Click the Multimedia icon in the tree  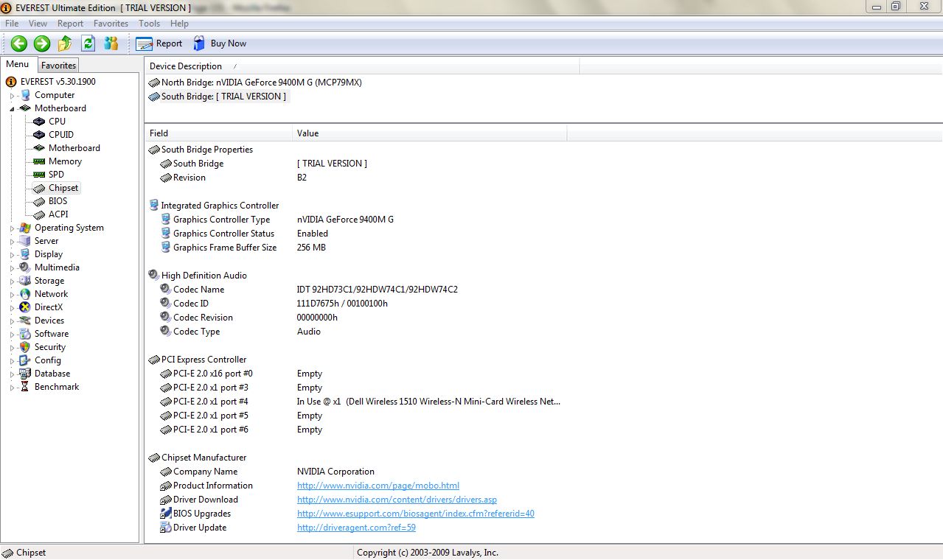click(25, 267)
